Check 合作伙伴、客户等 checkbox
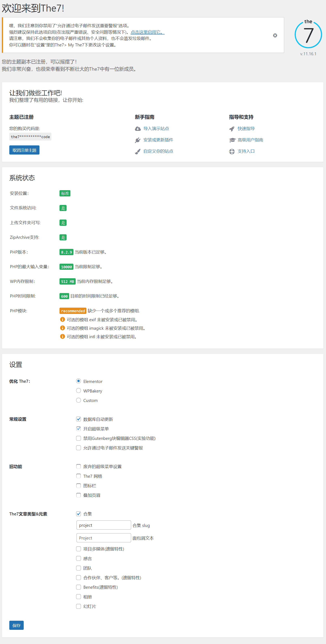 79,578
